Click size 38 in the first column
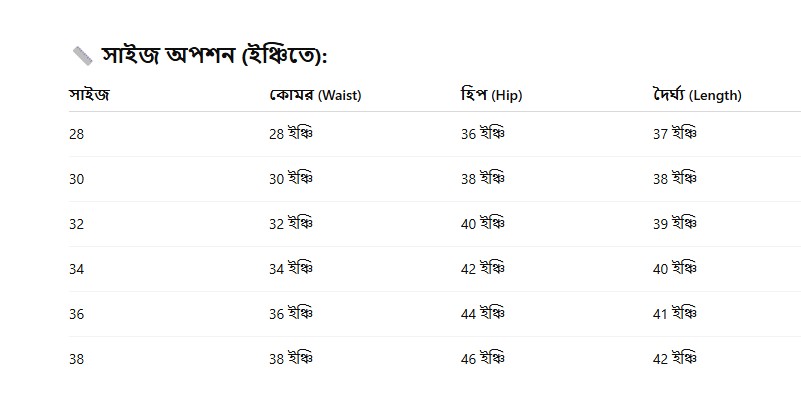The image size is (801, 402). click(x=77, y=359)
